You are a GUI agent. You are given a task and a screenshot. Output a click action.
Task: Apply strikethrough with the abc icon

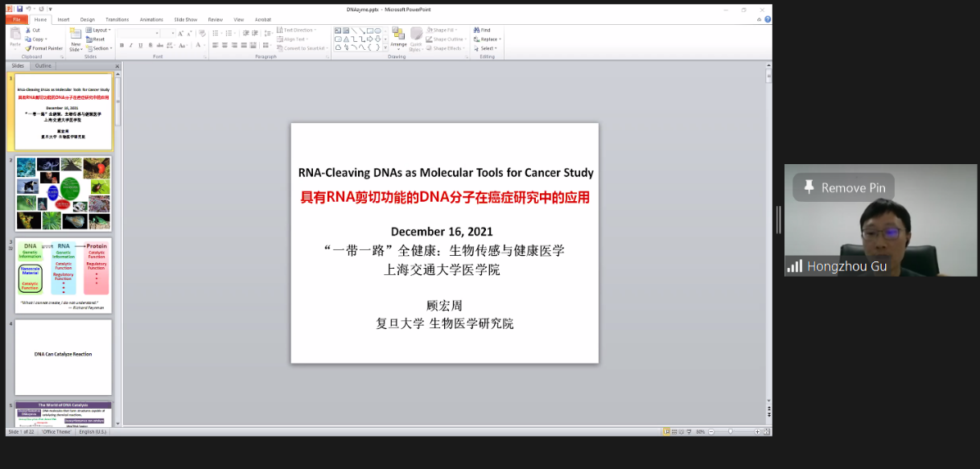point(159,45)
